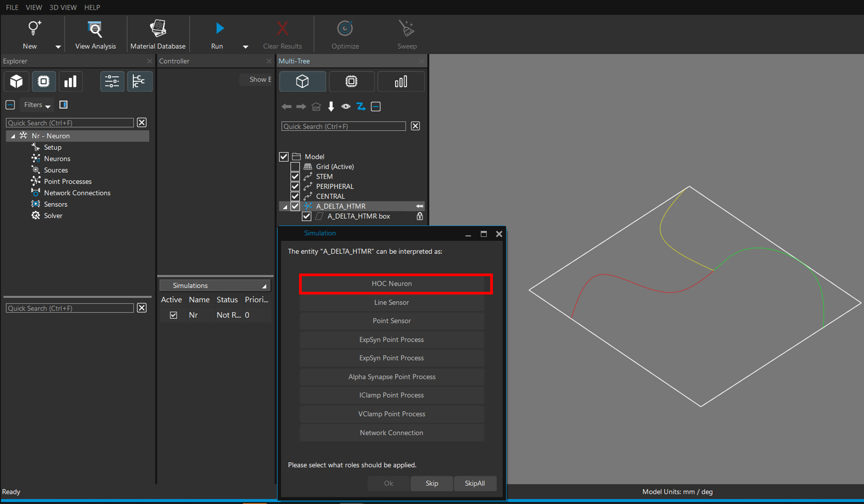Viewport: 864px width, 504px height.
Task: Collapse the Nr - Neuron tree node
Action: click(x=13, y=136)
